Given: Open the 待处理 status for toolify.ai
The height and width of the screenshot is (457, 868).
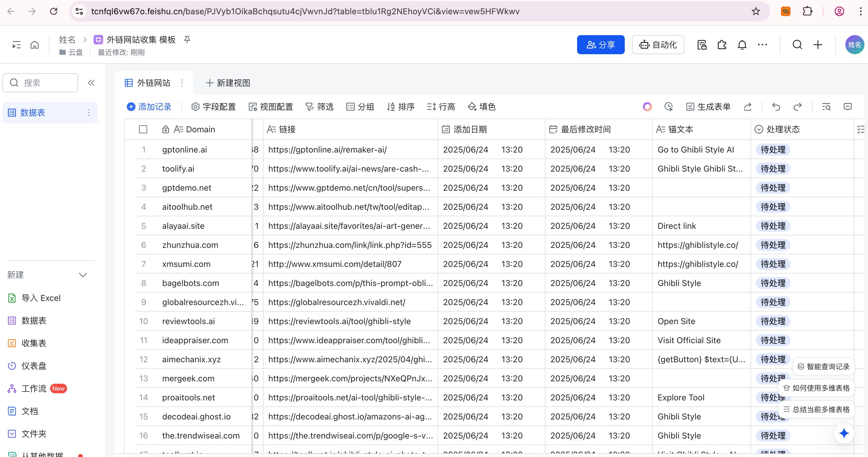Looking at the screenshot, I should click(x=773, y=169).
